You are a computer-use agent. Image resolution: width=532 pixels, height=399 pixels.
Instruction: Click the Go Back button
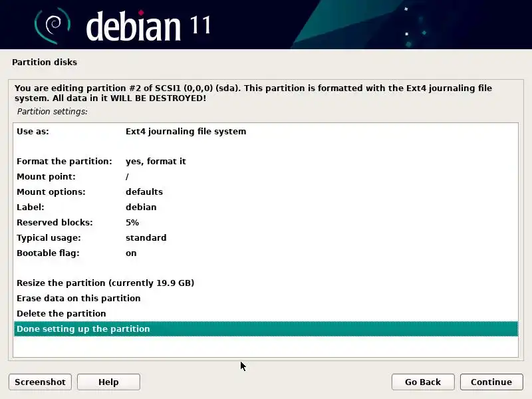coord(423,382)
